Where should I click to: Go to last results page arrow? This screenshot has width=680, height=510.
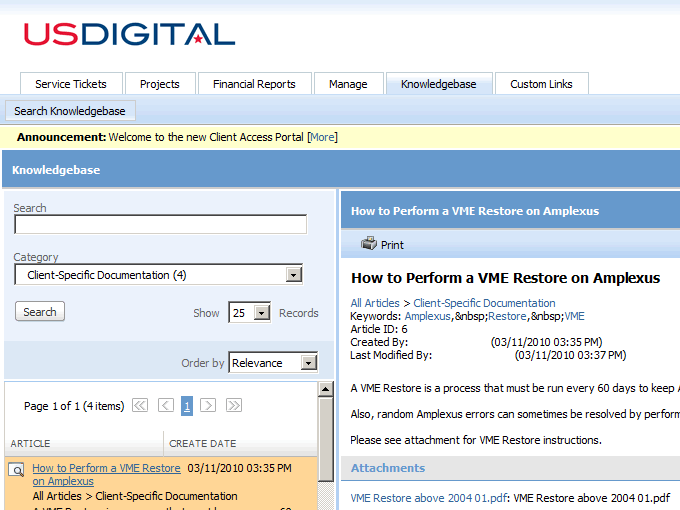tap(234, 405)
